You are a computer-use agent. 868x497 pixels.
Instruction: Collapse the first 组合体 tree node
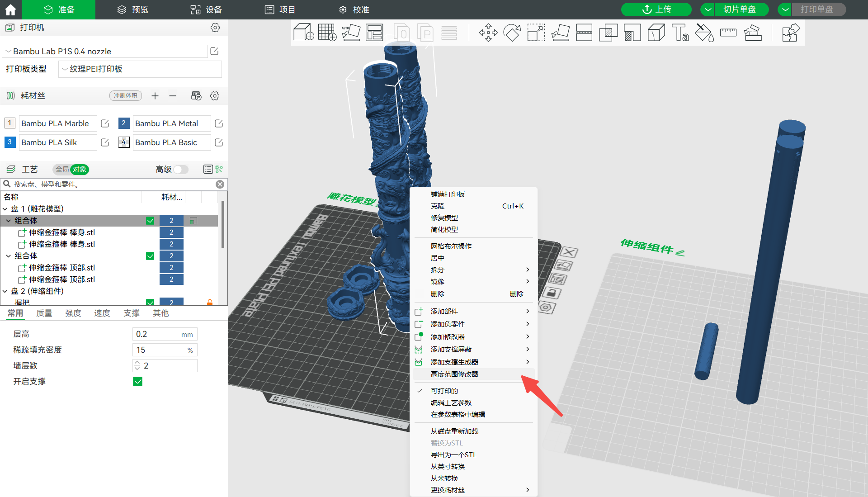point(9,221)
